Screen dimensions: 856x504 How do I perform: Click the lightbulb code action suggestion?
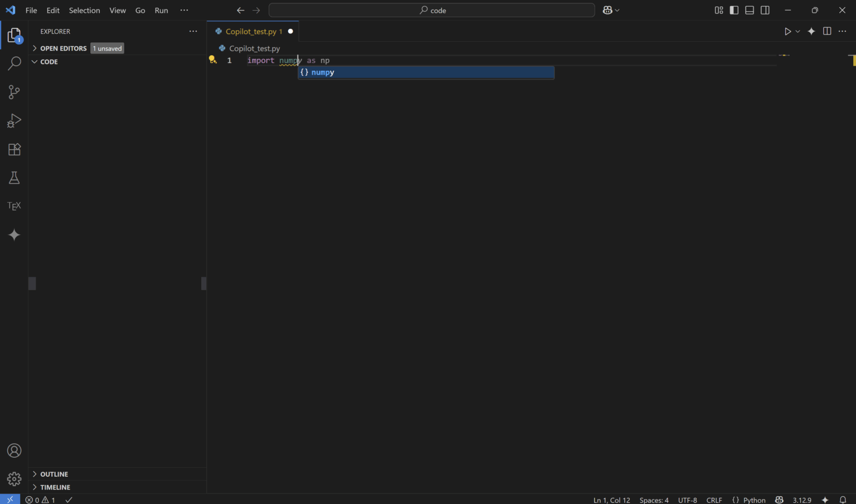212,59
